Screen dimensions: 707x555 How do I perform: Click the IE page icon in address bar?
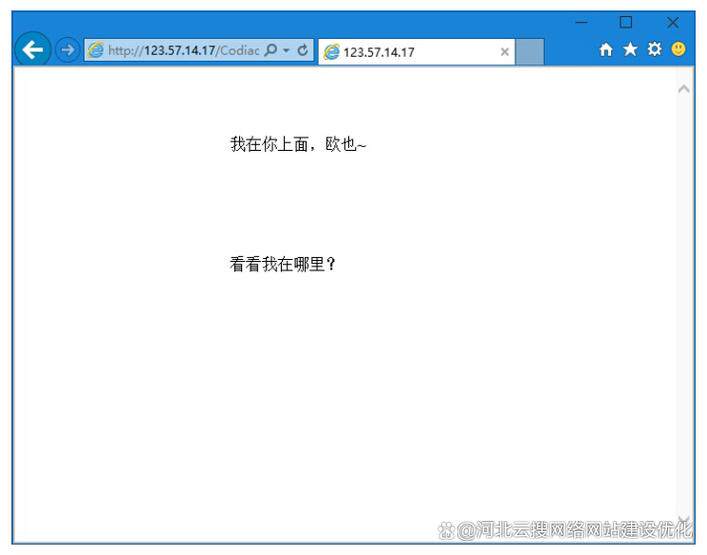click(x=96, y=50)
